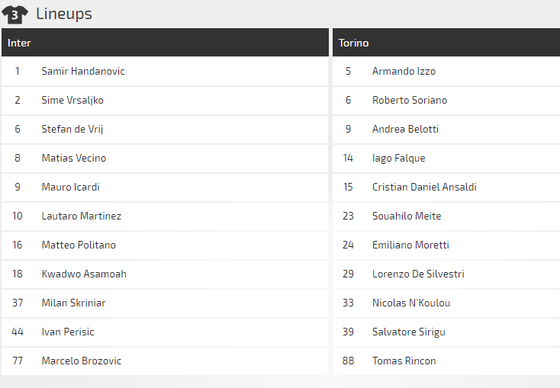
Task: Click the jersey icon beside Lineups
Action: coord(15,15)
